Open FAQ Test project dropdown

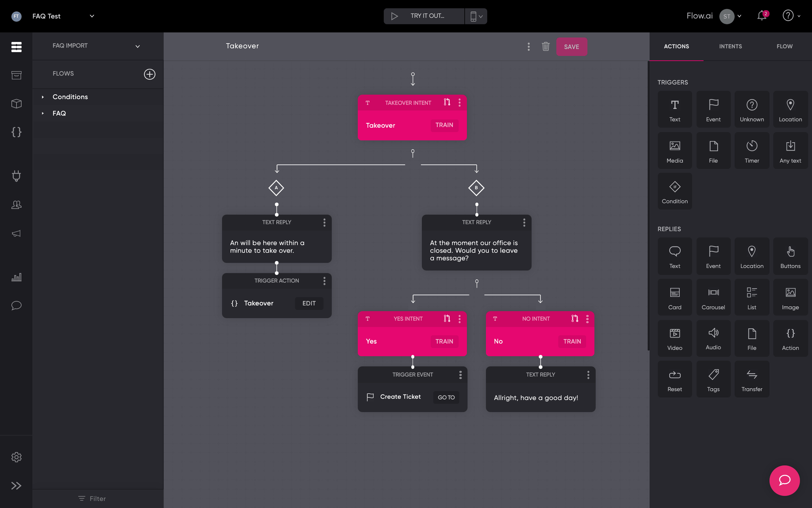[x=92, y=16]
